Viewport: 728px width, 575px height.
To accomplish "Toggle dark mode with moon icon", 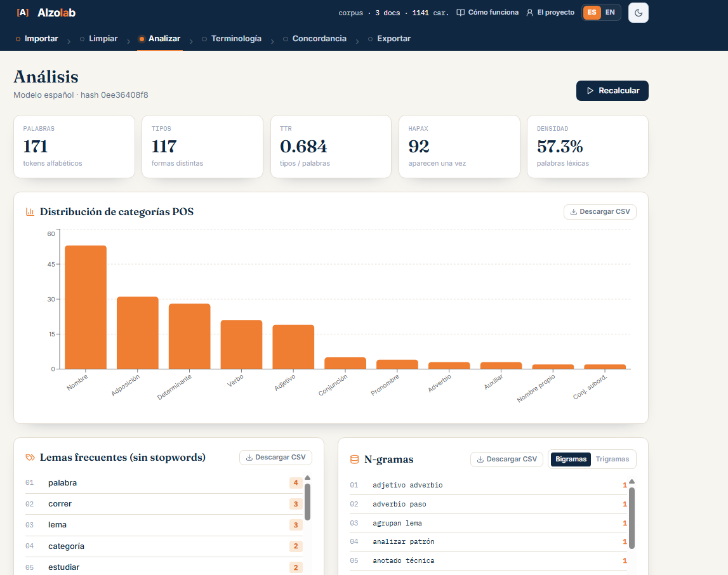I will (638, 13).
